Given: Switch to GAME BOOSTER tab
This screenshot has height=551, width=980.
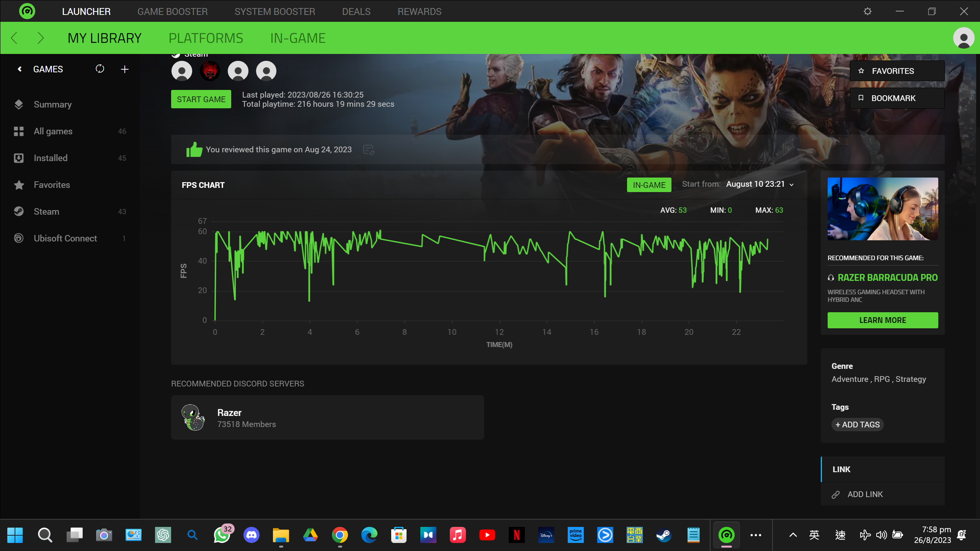Looking at the screenshot, I should 173,11.
